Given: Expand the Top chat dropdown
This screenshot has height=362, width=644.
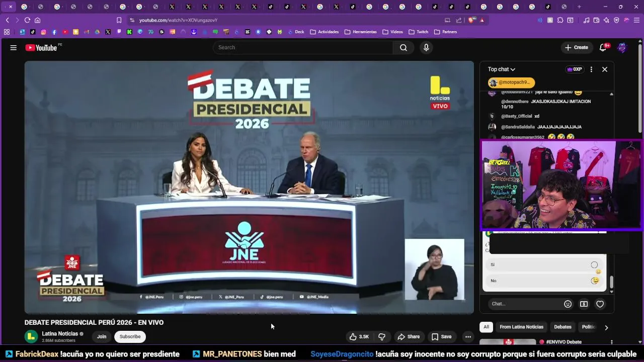Looking at the screenshot, I should pyautogui.click(x=502, y=69).
